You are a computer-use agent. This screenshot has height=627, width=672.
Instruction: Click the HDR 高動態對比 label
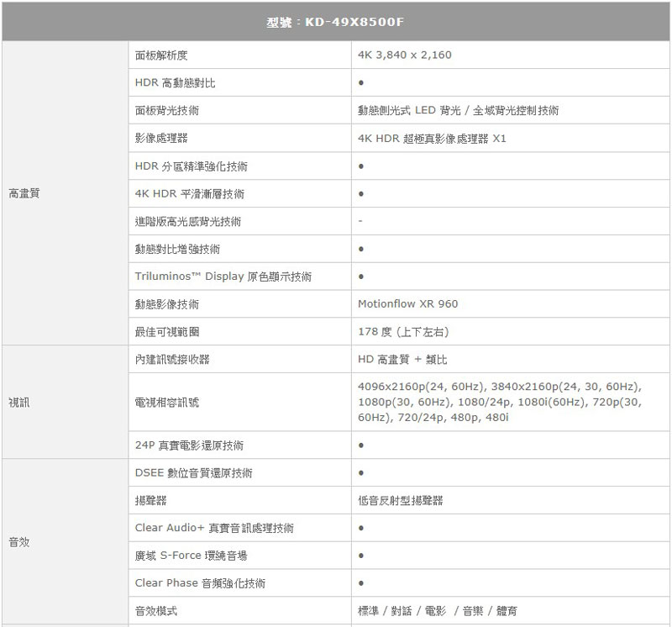pos(175,82)
